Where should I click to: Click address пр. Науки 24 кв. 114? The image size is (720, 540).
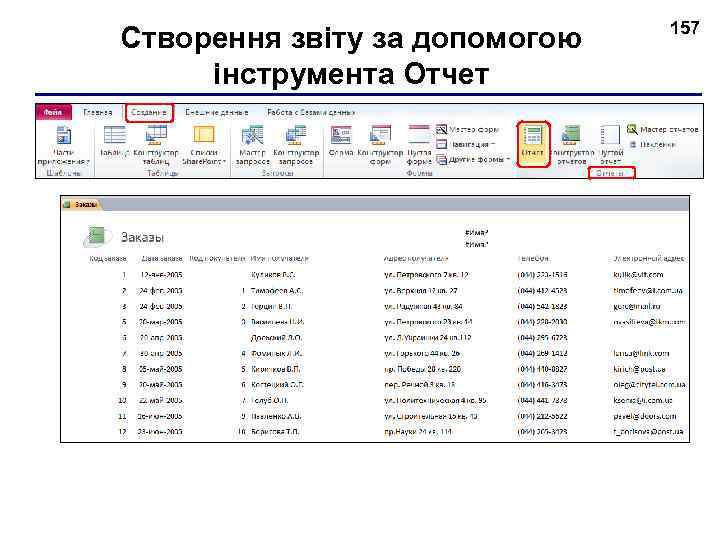click(x=418, y=432)
